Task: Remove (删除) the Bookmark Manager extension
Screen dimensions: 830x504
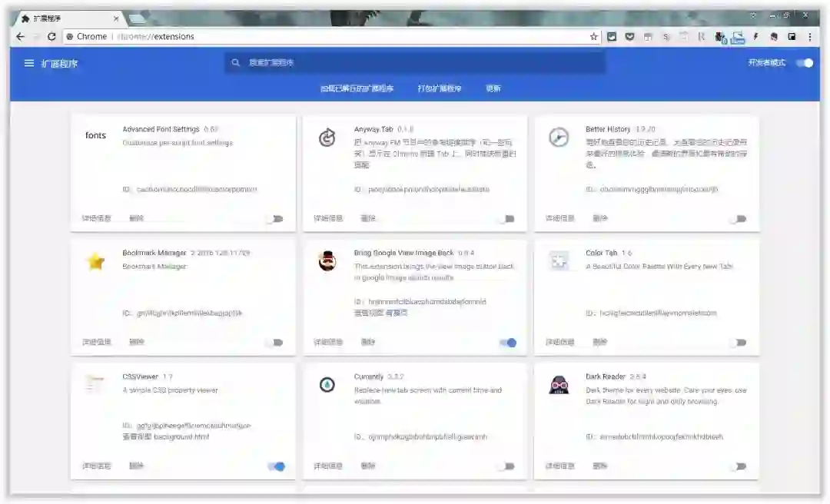Action: pos(137,342)
